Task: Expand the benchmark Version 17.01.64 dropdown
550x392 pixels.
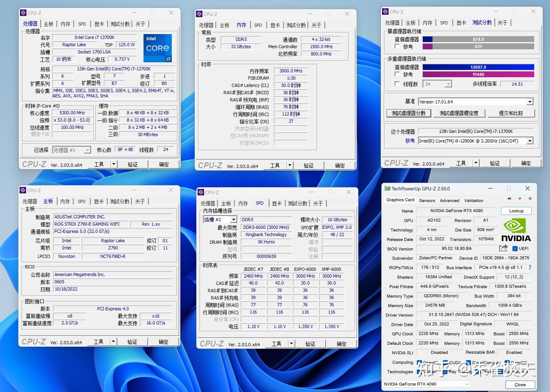Action: [x=530, y=102]
